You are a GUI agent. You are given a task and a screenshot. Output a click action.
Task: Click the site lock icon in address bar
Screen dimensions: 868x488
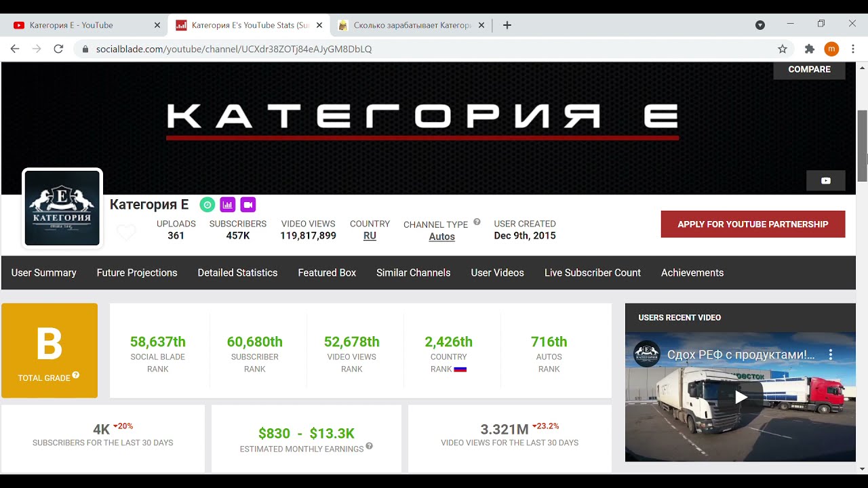pos(85,49)
